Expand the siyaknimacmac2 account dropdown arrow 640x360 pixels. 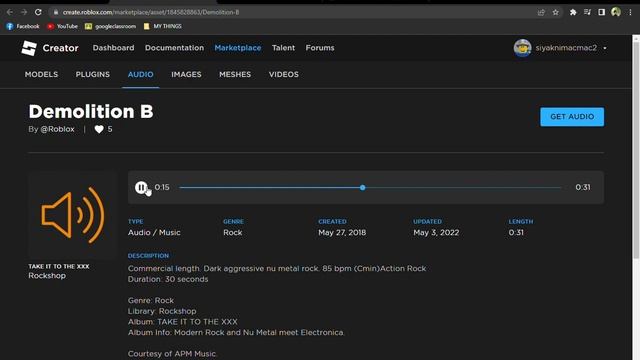tap(605, 48)
